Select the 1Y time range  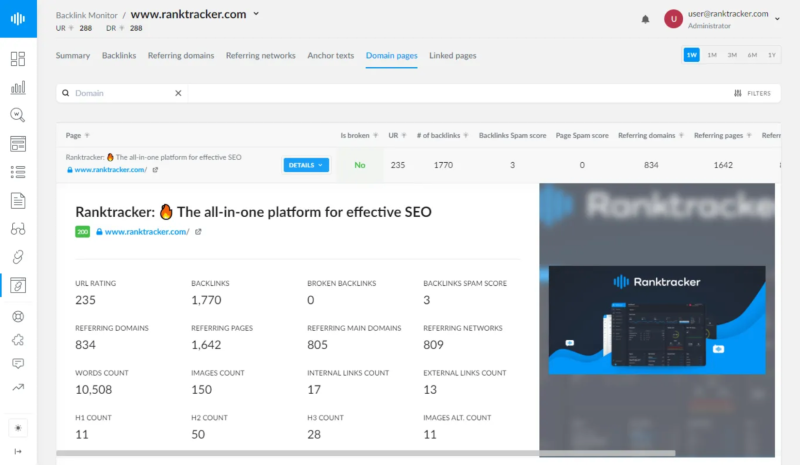772,55
